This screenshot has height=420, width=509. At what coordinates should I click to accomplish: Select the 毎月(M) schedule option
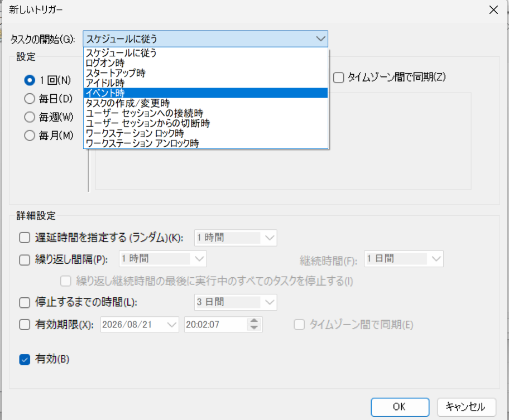coord(30,136)
